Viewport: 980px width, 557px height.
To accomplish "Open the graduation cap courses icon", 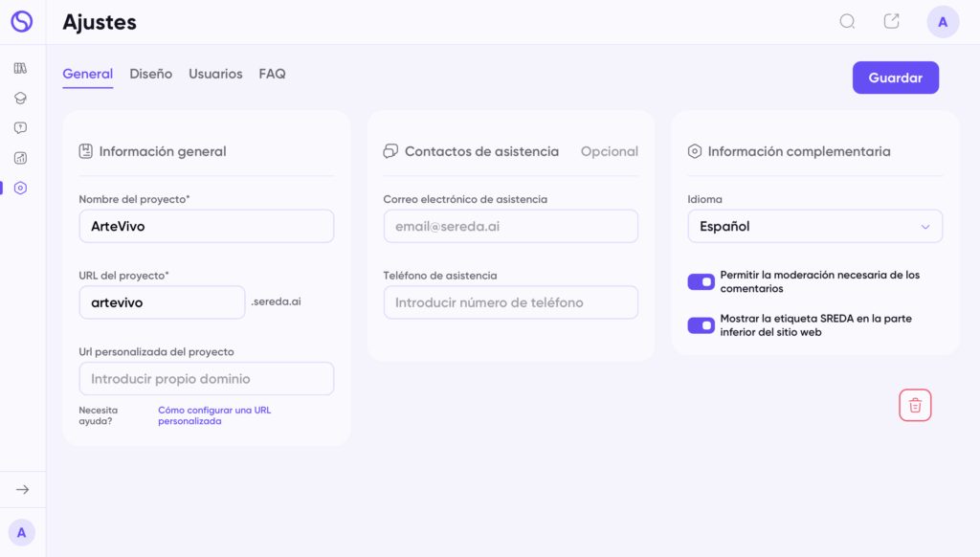I will [21, 99].
